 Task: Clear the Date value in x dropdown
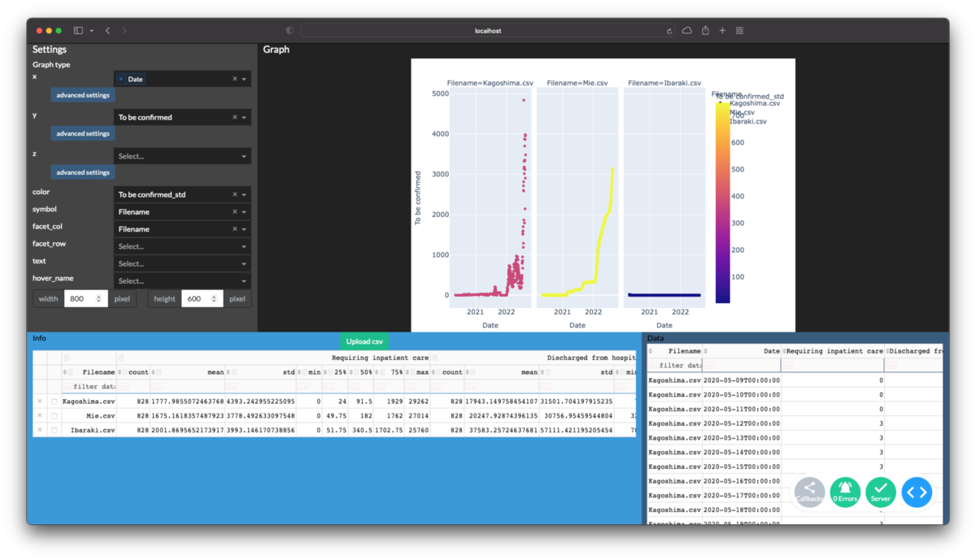coord(121,79)
